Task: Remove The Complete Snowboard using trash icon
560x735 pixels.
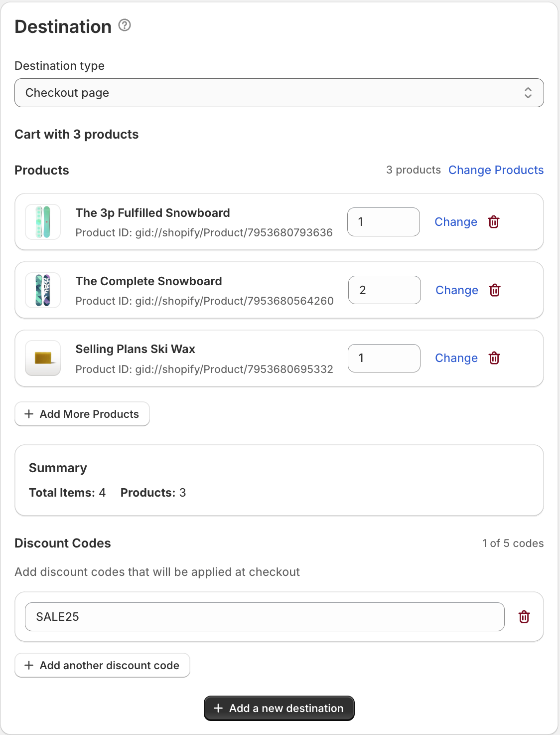Action: point(494,290)
